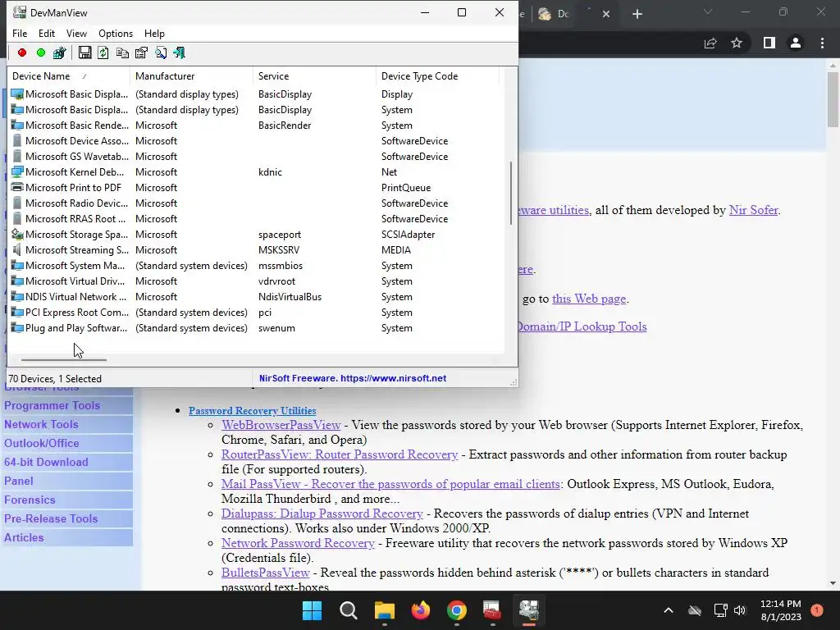Open the Edit menu
The image size is (840, 630).
pos(47,33)
